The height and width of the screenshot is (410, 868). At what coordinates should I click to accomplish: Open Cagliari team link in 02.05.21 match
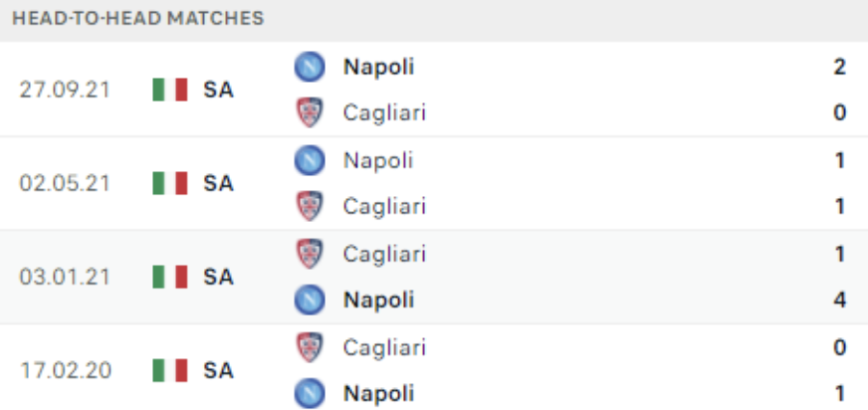click(x=384, y=206)
